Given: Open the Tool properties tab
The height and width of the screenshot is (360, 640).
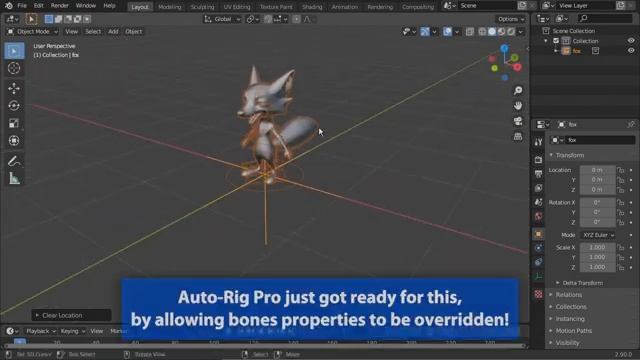Looking at the screenshot, I should pyautogui.click(x=538, y=142).
